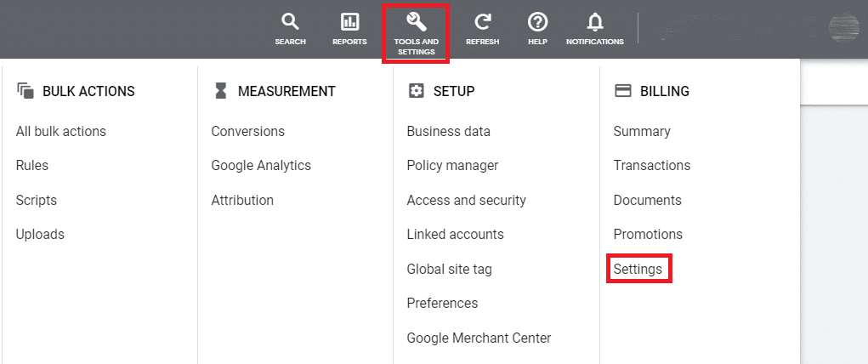Click the account profile avatar
The image size is (868, 364).
pos(843,28)
